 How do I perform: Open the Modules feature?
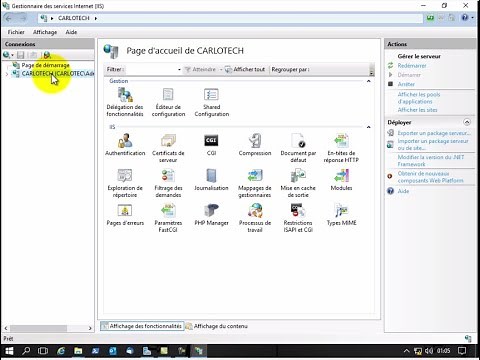341,180
